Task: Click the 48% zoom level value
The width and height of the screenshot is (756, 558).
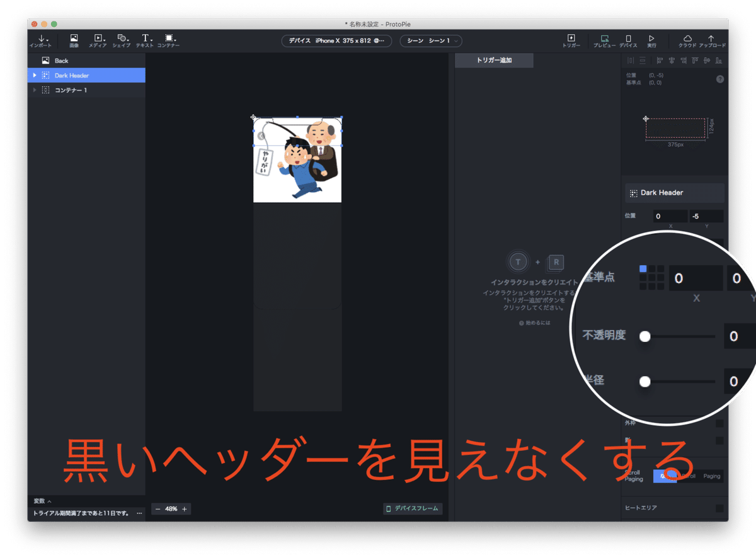Action: [171, 509]
